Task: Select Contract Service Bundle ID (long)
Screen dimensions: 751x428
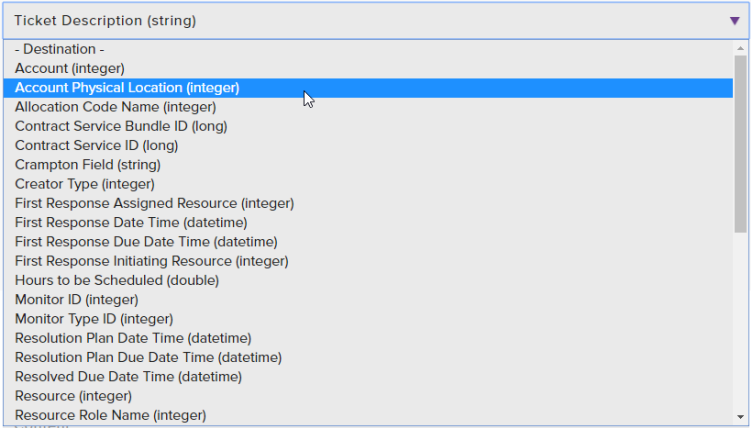Action: 121,126
